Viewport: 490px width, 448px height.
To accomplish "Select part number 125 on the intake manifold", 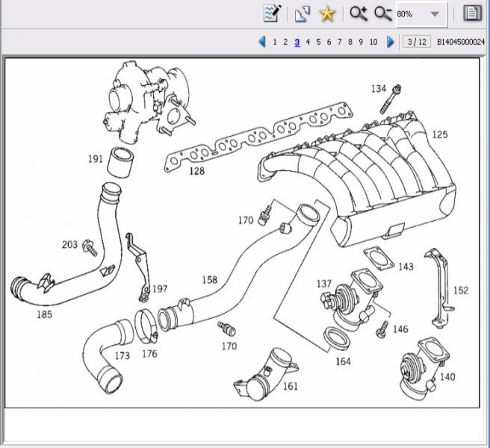I will coord(440,134).
